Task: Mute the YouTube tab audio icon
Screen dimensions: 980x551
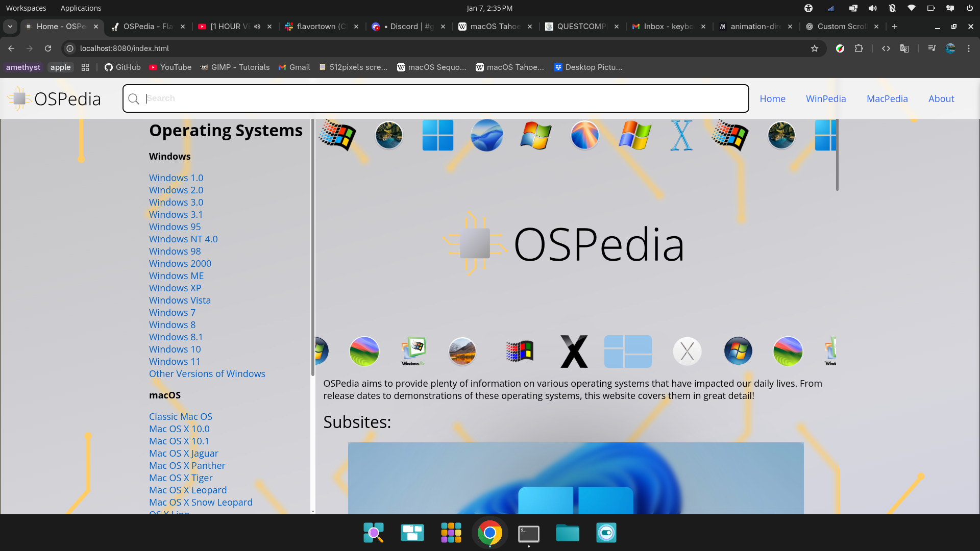Action: [257, 27]
